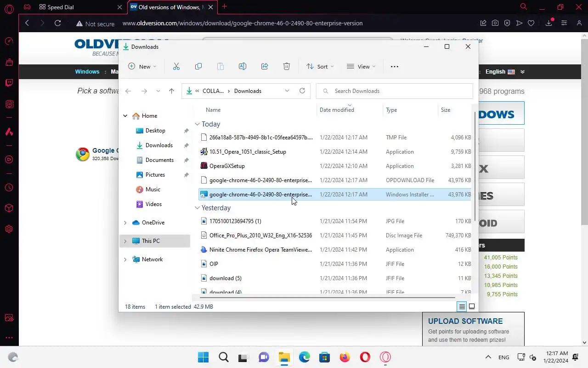
Task: Open ad blocker shield icon in address bar
Action: coord(507,23)
